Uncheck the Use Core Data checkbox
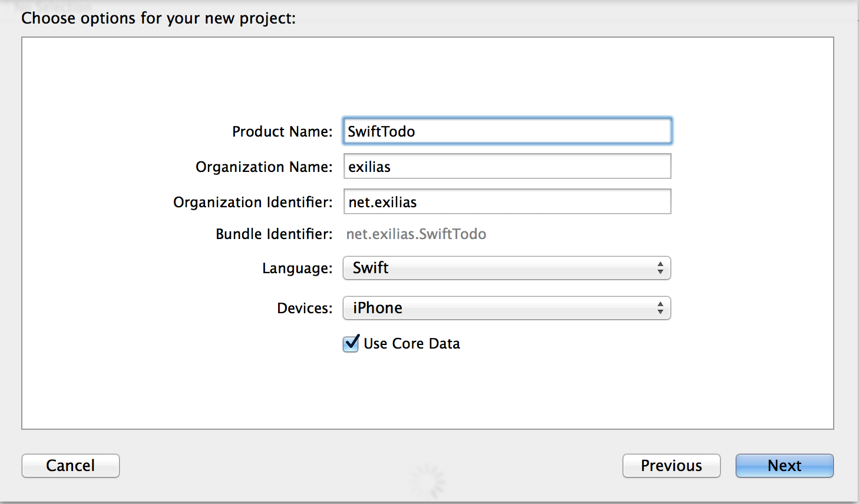Screen dimensions: 859x504 [351, 343]
